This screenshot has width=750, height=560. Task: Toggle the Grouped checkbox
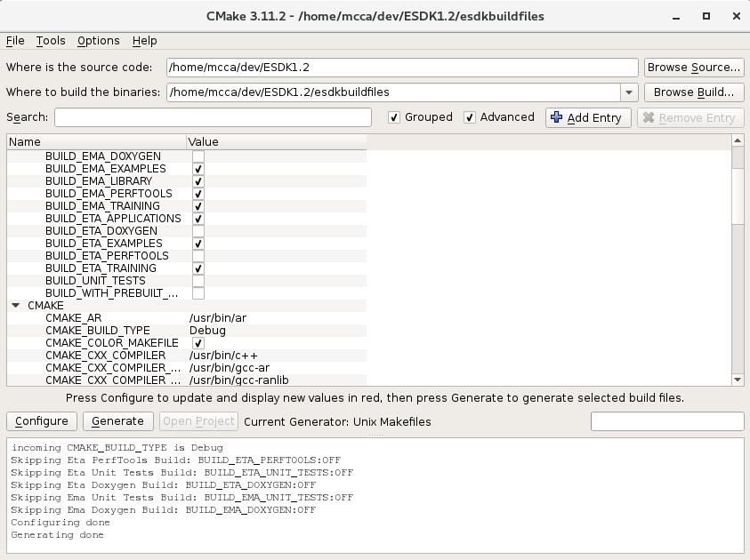(x=393, y=117)
